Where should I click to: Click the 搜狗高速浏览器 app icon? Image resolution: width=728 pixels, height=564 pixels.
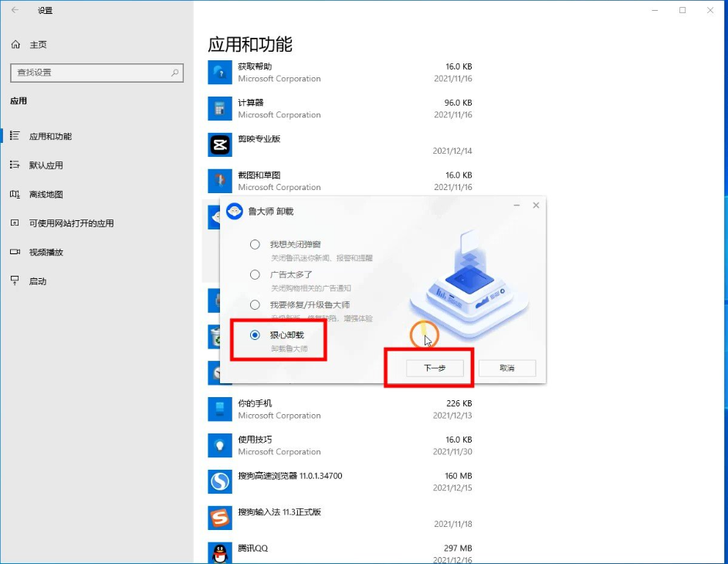pyautogui.click(x=219, y=481)
